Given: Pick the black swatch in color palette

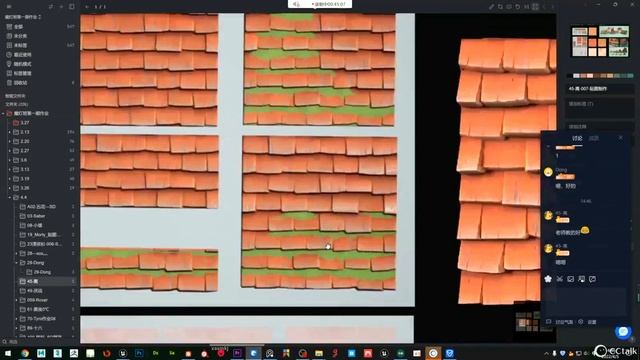Looking at the screenshot, I should click(x=570, y=76).
